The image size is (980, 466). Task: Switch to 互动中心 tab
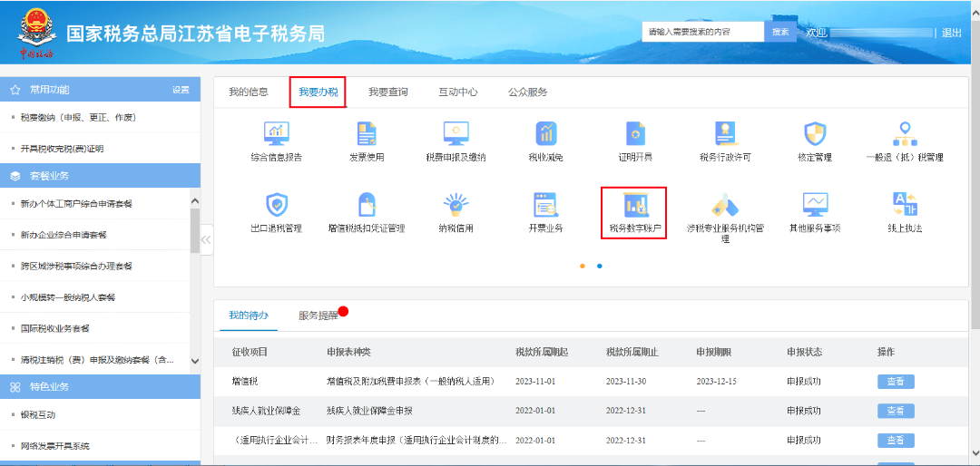458,92
